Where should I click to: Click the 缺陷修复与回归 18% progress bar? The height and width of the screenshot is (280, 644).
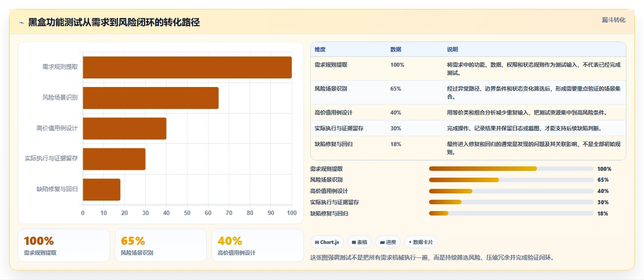coord(511,213)
